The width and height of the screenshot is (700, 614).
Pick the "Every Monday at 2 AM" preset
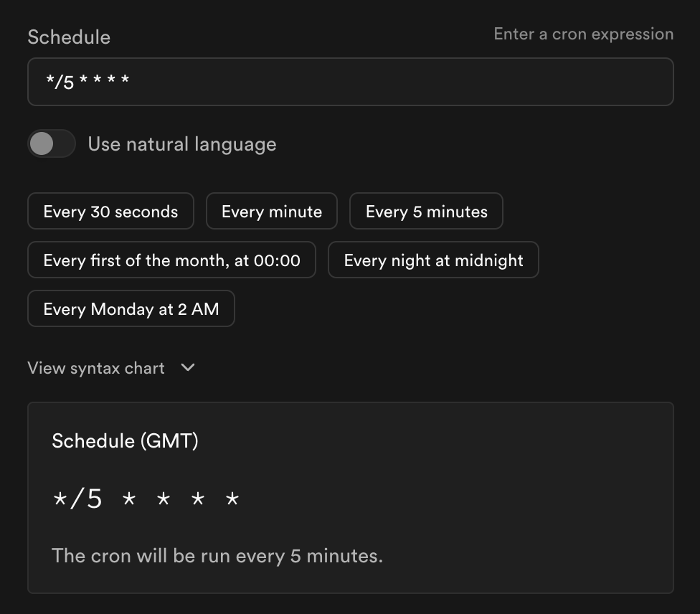click(131, 309)
